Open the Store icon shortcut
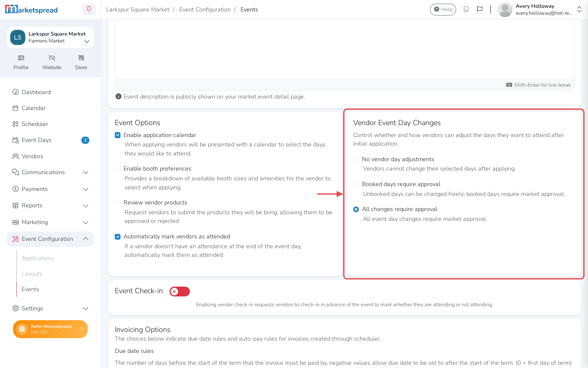Screen dimensions: 588x368 click(81, 62)
